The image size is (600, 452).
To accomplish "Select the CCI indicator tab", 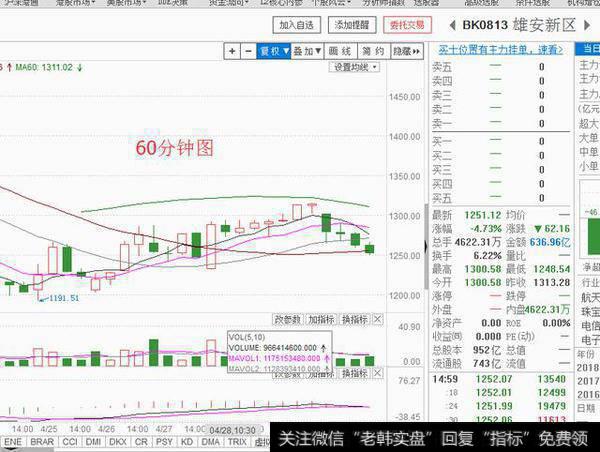I will click(70, 442).
